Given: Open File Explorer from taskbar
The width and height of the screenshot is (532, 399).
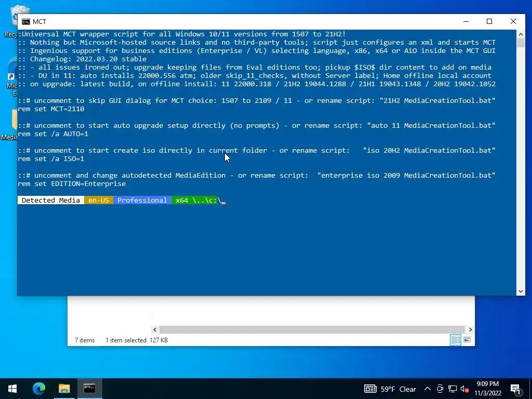Looking at the screenshot, I should coord(64,389).
